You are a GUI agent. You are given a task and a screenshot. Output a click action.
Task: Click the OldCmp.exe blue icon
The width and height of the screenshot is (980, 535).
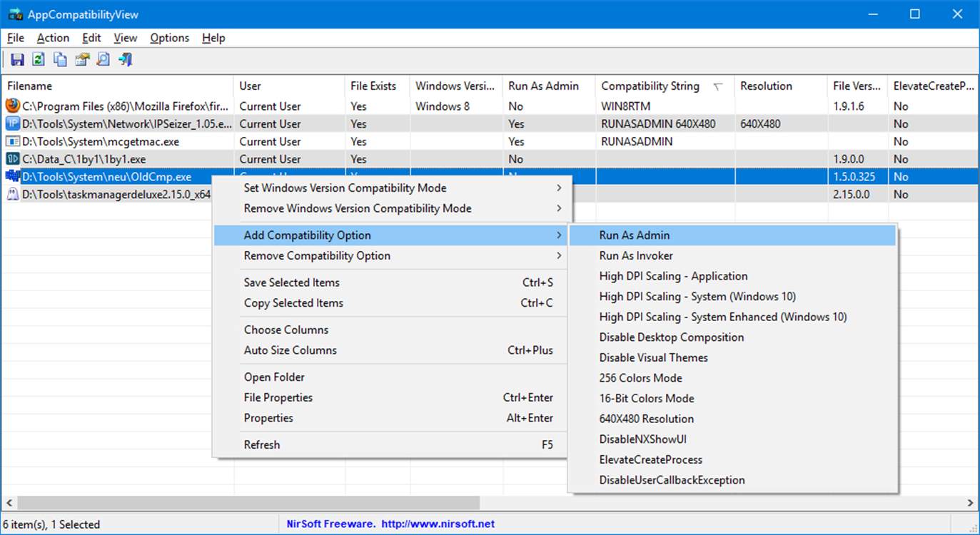[x=12, y=176]
